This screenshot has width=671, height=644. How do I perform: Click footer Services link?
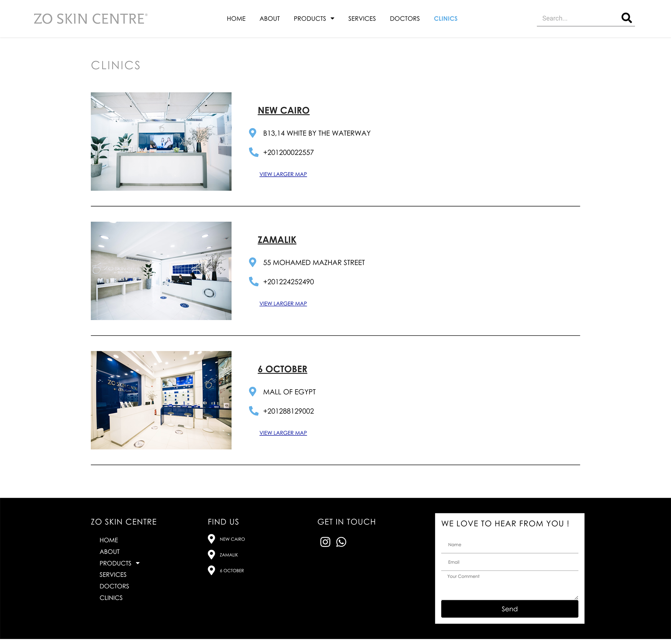coord(113,574)
